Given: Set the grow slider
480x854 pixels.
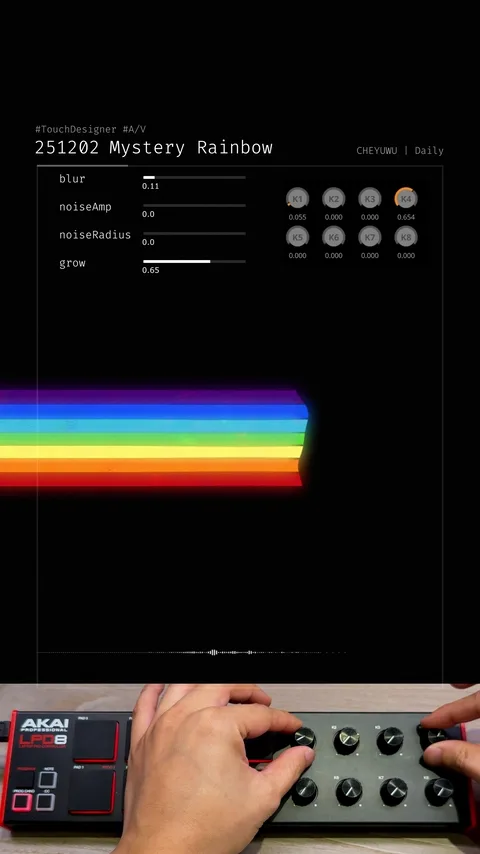Looking at the screenshot, I should [x=194, y=261].
